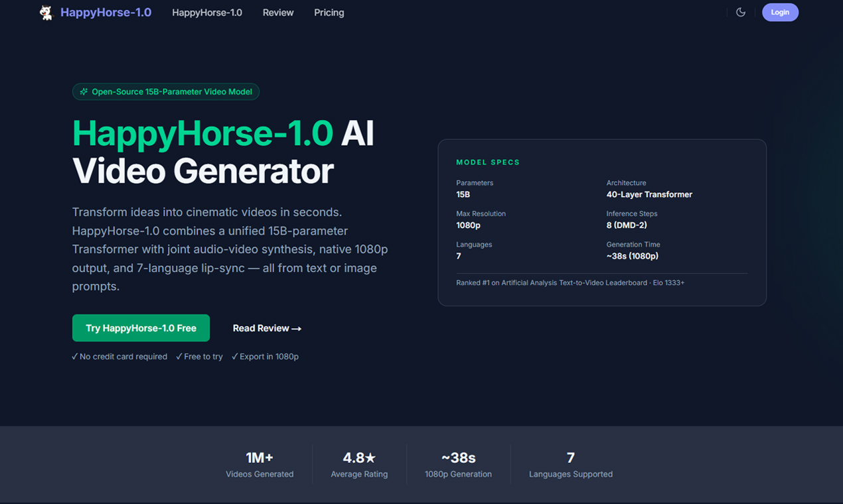Click 'Try HappyHorse-1.0 Free'
This screenshot has width=843, height=504.
pyautogui.click(x=141, y=328)
